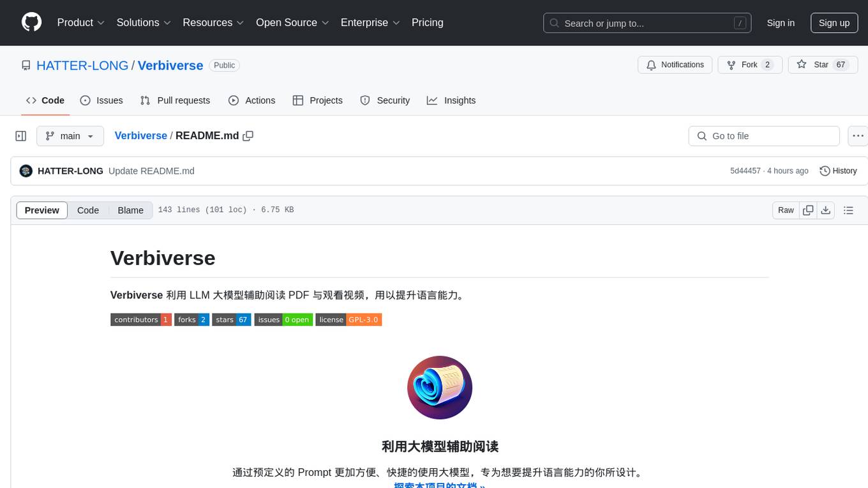
Task: Click the Sign in link
Action: (x=781, y=23)
